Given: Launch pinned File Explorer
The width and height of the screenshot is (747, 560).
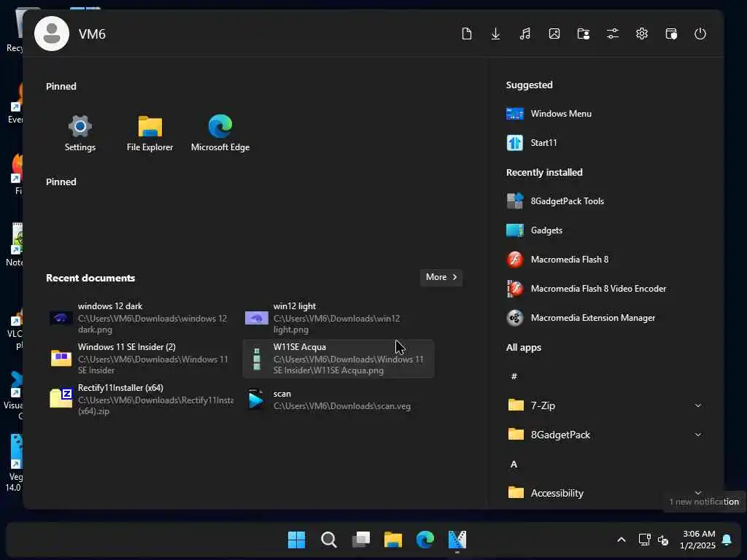Looking at the screenshot, I should tap(150, 133).
